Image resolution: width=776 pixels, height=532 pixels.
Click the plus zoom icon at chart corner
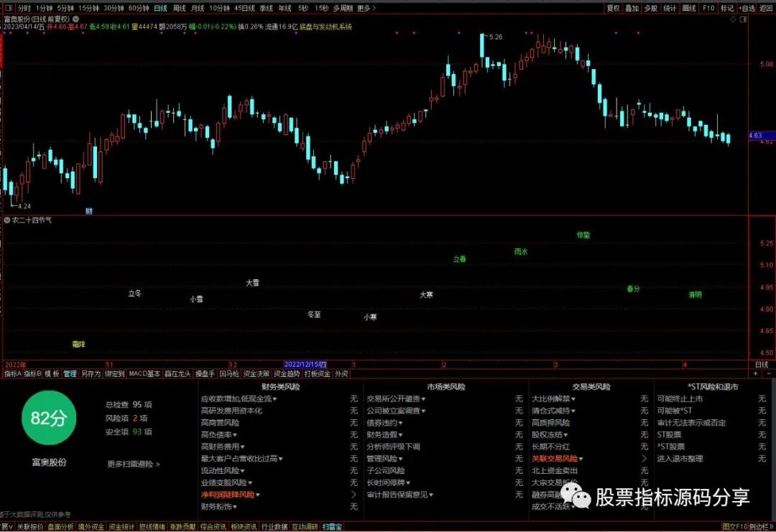tap(755, 374)
